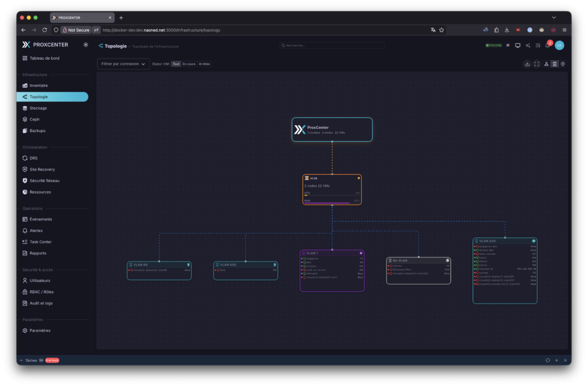Refresh the task panel in bottom bar

[548, 360]
